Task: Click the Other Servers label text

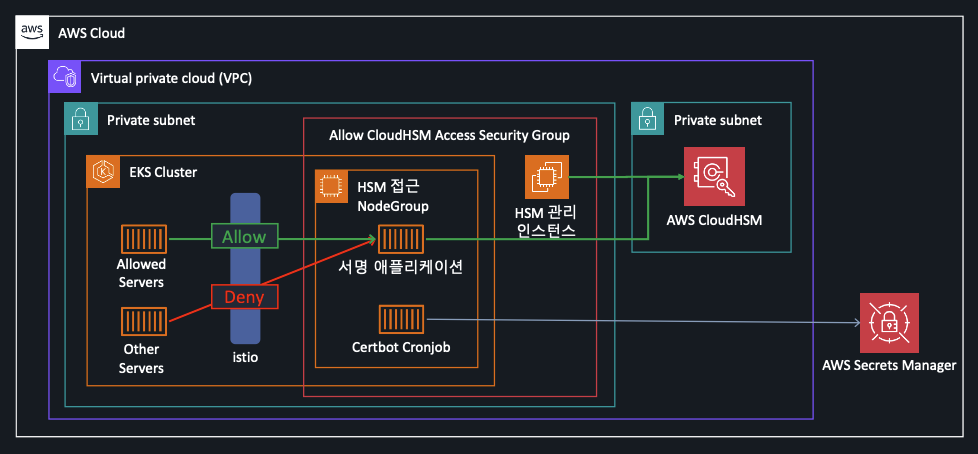Action: (x=140, y=359)
